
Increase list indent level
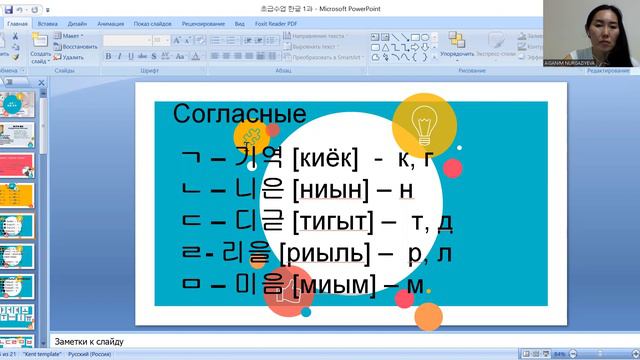(258, 40)
